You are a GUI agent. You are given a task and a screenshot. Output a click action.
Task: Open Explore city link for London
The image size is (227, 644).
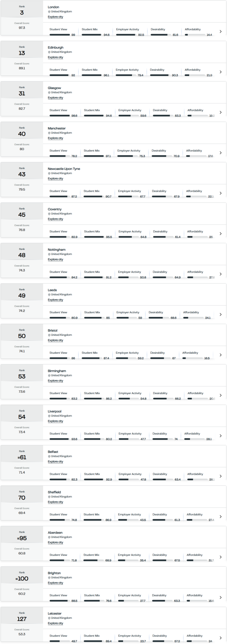pos(55,17)
